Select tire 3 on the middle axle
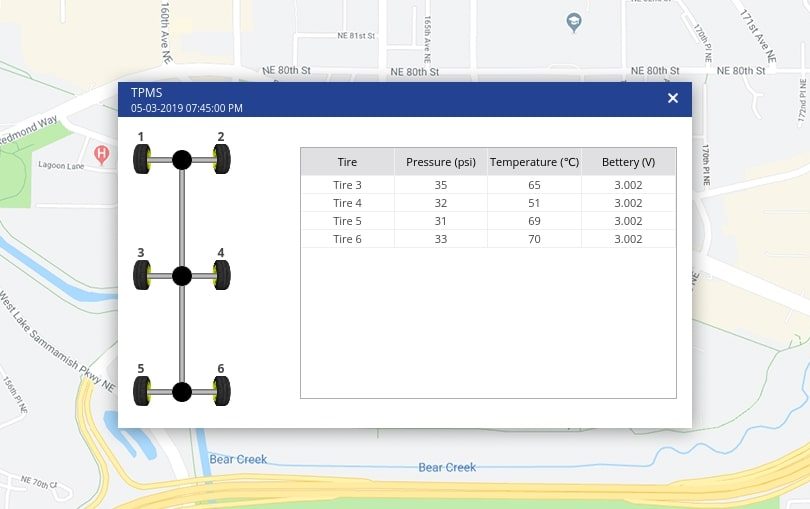The image size is (810, 509). point(142,275)
